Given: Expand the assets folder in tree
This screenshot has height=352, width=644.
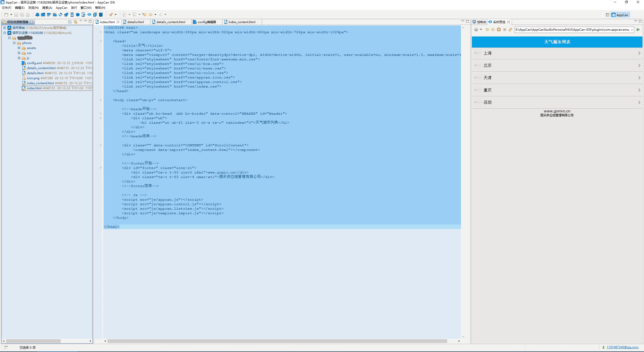Looking at the screenshot, I should (x=19, y=48).
